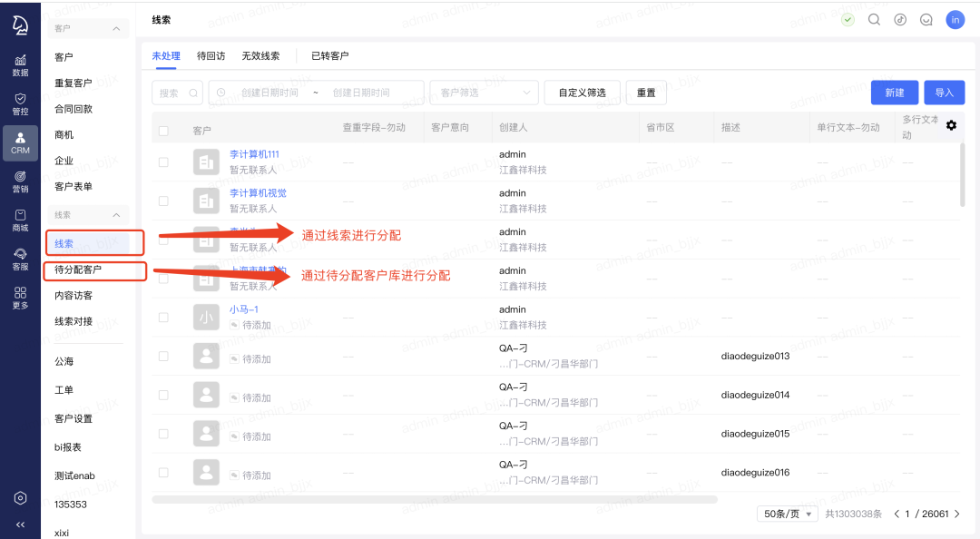Click the TikTok icon in top bar
The height and width of the screenshot is (539, 980).
click(900, 19)
